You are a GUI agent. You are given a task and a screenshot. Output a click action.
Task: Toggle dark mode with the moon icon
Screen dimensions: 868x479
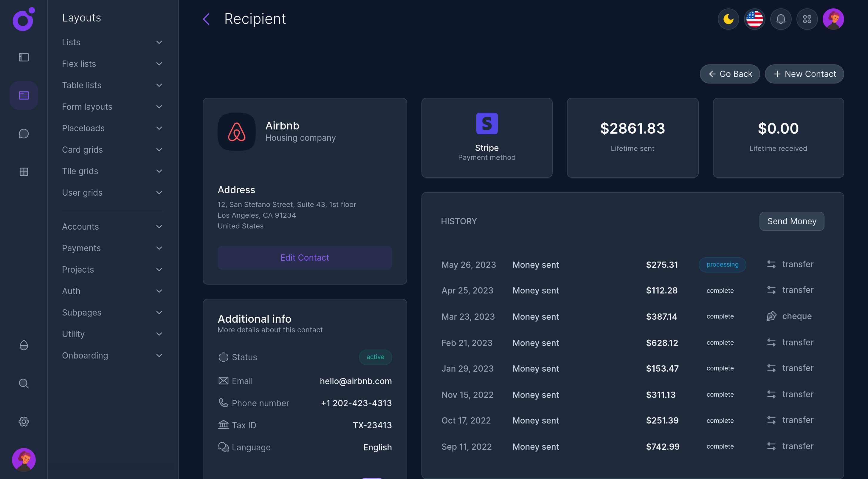(x=728, y=19)
